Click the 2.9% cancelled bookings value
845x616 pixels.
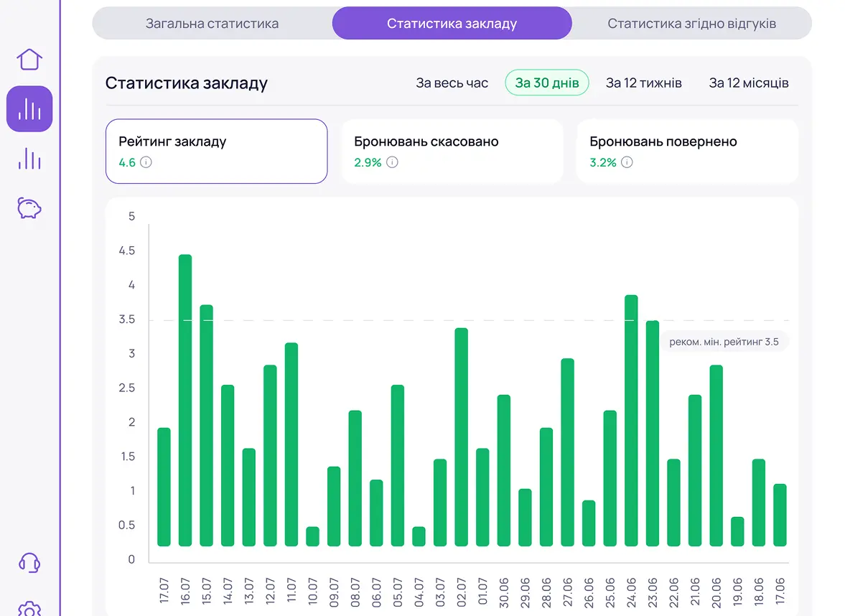368,162
